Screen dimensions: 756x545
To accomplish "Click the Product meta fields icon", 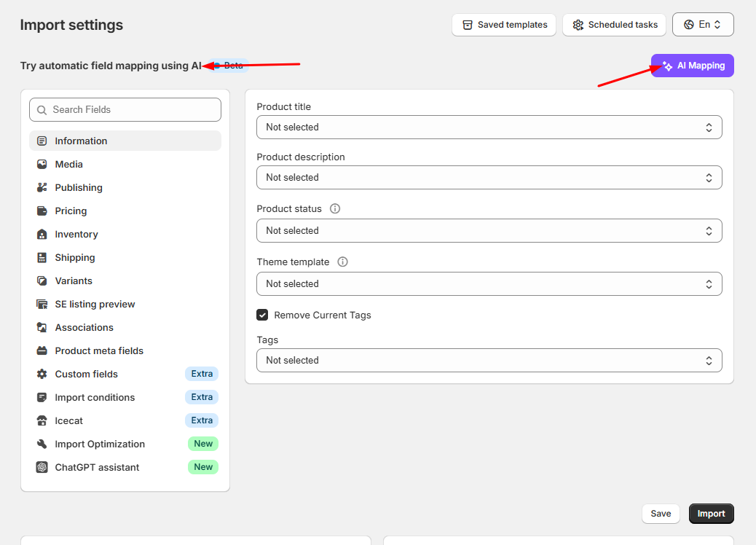I will 42,350.
